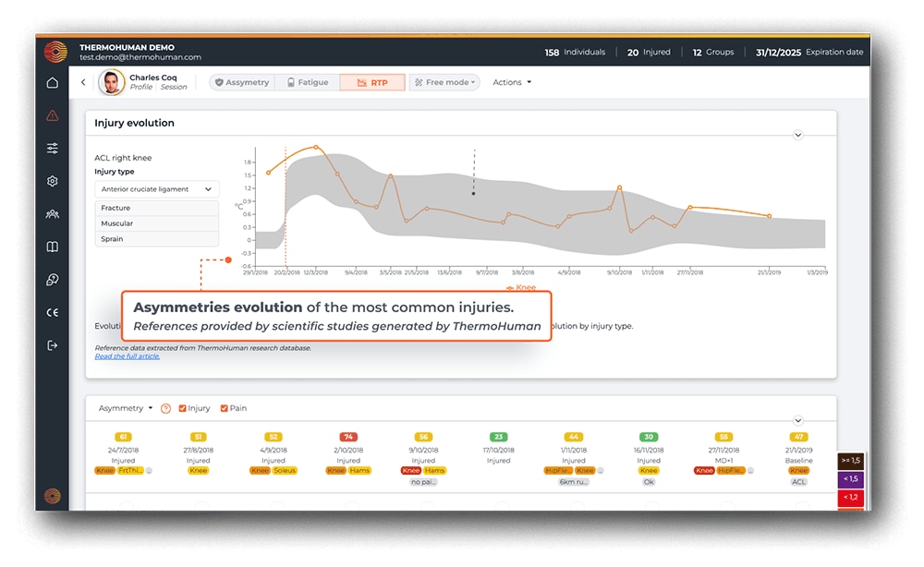Screen dimensions: 924x567
Task: Open the Actions menu
Action: click(x=512, y=82)
